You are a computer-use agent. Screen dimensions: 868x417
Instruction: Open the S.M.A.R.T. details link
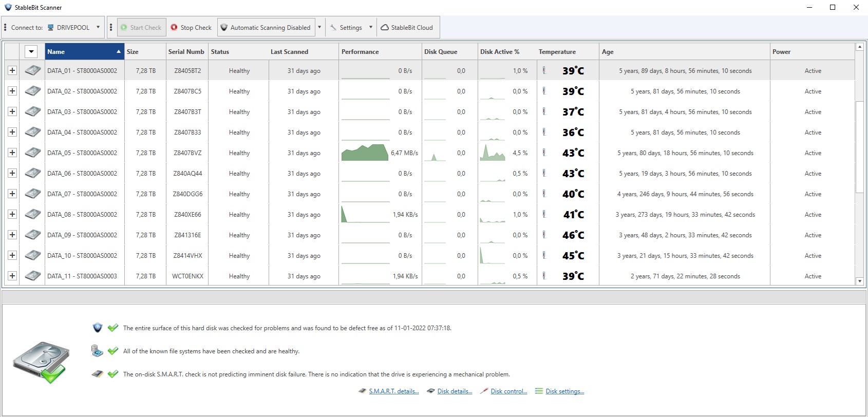click(394, 391)
